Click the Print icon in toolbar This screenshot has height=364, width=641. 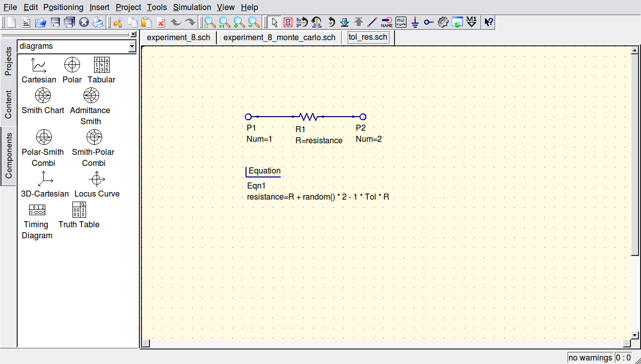click(98, 22)
